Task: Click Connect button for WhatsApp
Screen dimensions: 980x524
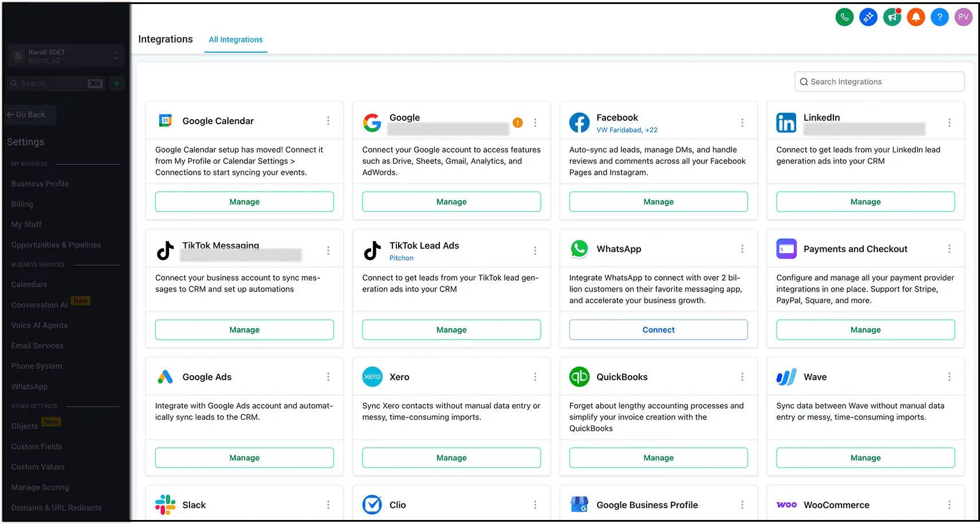Action: pyautogui.click(x=658, y=330)
